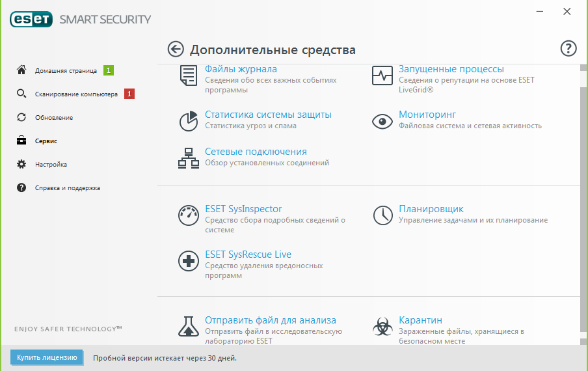Click the green notification badge on Домашняя страница

[x=109, y=70]
